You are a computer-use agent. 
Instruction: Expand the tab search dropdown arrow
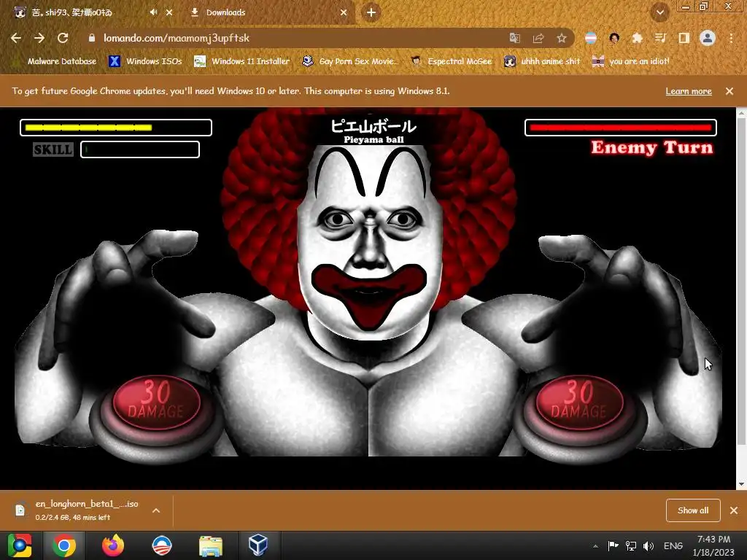[x=660, y=12]
